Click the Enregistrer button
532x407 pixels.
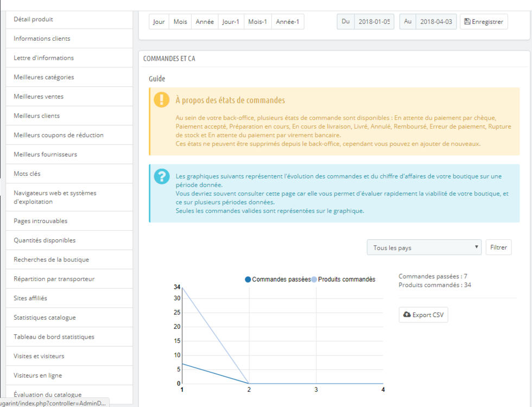484,22
